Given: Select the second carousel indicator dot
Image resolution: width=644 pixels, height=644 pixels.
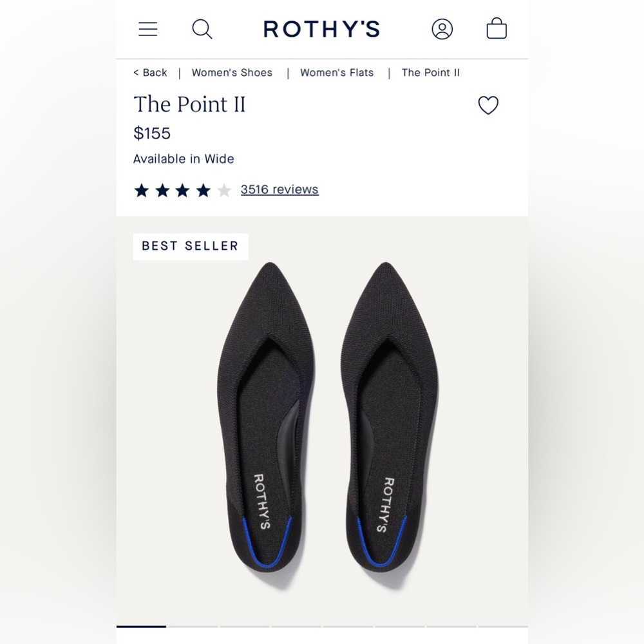Looking at the screenshot, I should coord(193,626).
